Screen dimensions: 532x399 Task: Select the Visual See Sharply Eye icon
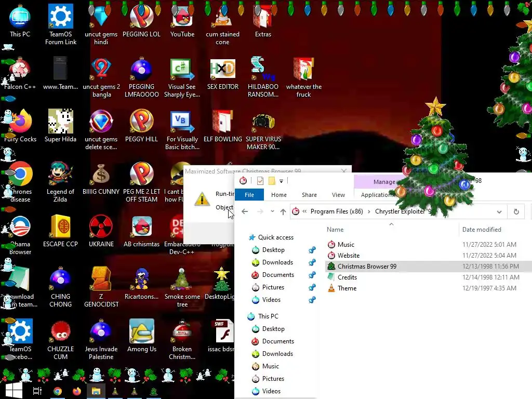[x=182, y=77]
